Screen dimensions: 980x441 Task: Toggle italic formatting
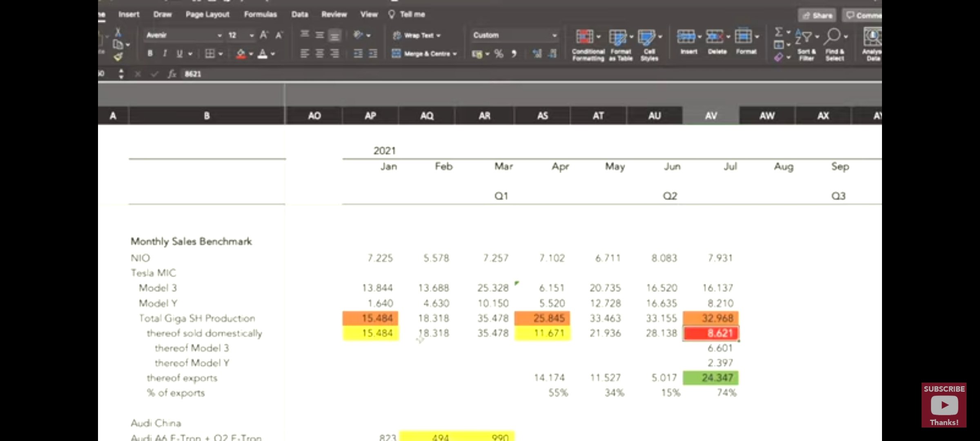coord(165,53)
